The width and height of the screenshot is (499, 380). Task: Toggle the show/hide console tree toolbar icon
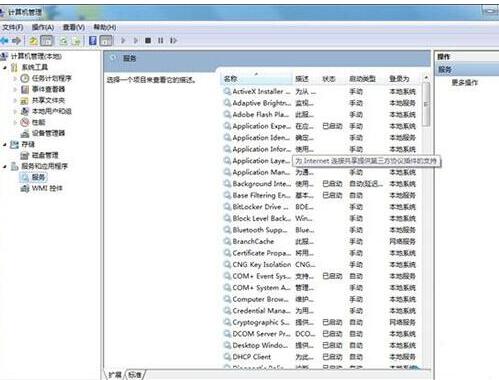point(47,41)
